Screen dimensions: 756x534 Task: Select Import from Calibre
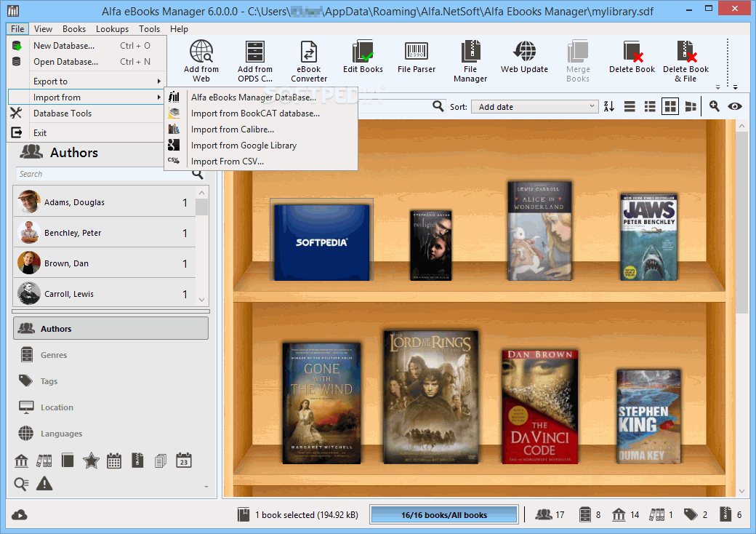coord(261,129)
